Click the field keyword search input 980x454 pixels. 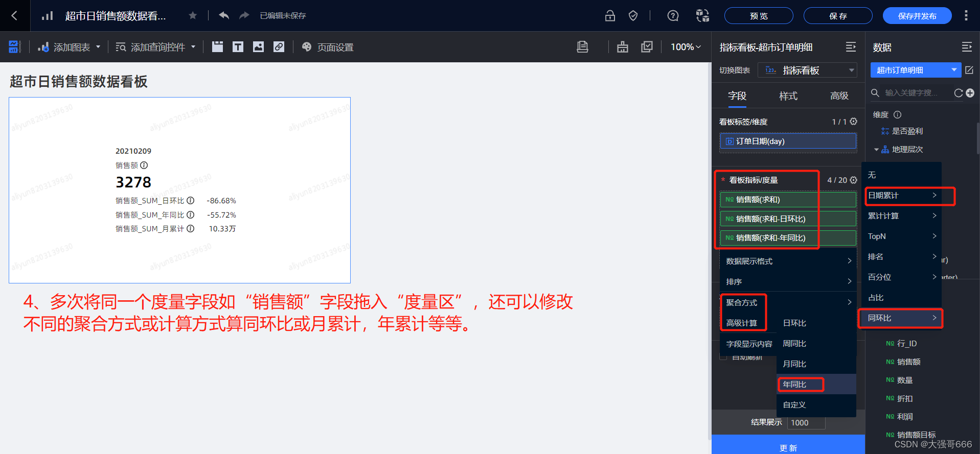(x=911, y=93)
